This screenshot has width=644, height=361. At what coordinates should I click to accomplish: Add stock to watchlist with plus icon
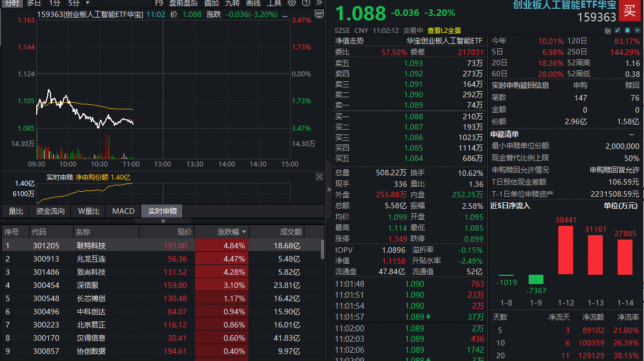tap(636, 30)
